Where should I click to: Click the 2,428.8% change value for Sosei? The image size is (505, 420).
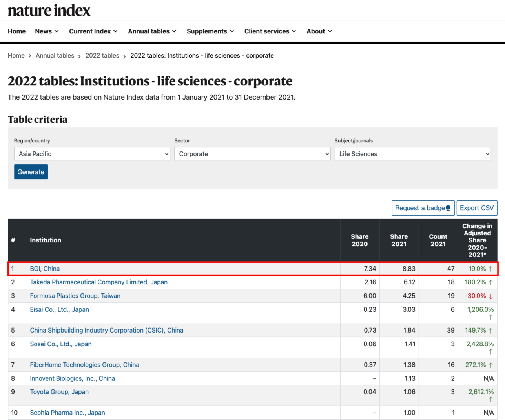(480, 344)
